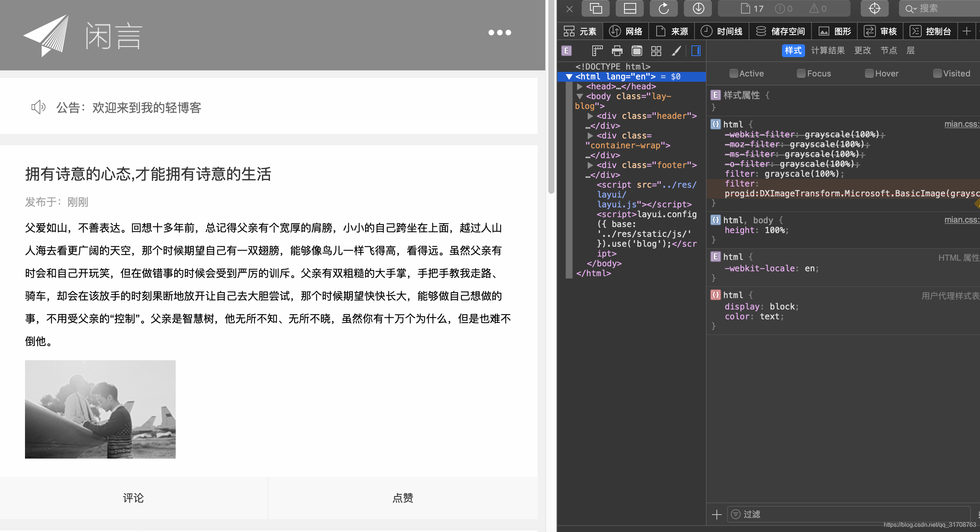Click the dock-to-bottom layout icon
Image resolution: width=980 pixels, height=532 pixels.
[630, 8]
